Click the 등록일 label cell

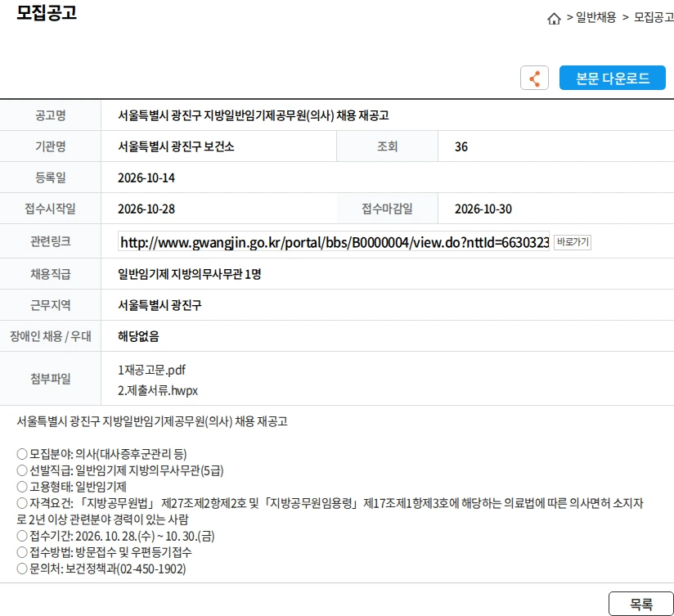[x=50, y=178]
